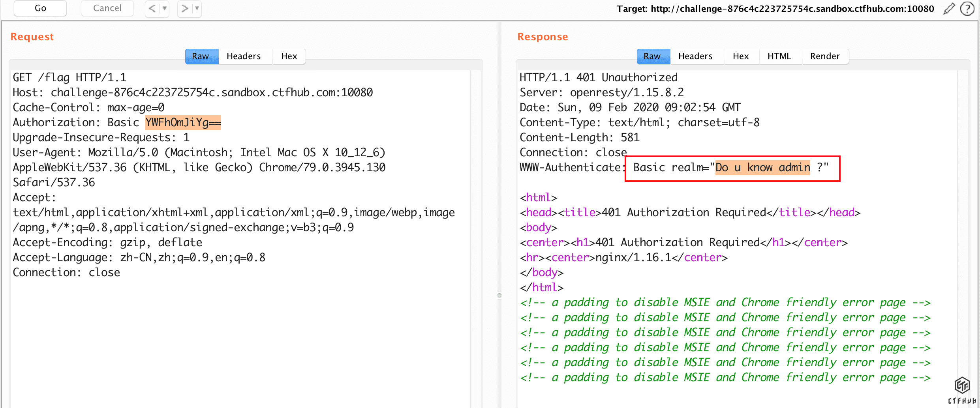The height and width of the screenshot is (408, 980).
Task: Click the h1 401 Authorization Required line
Action: tap(684, 243)
